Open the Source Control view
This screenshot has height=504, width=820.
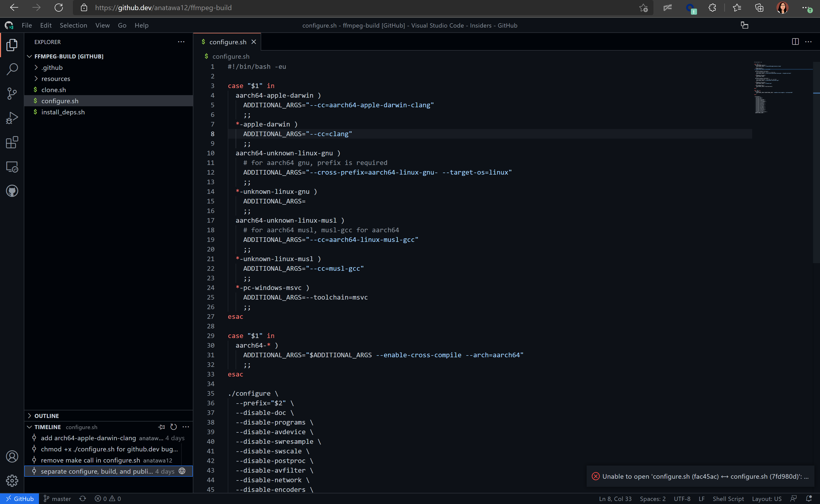12,94
